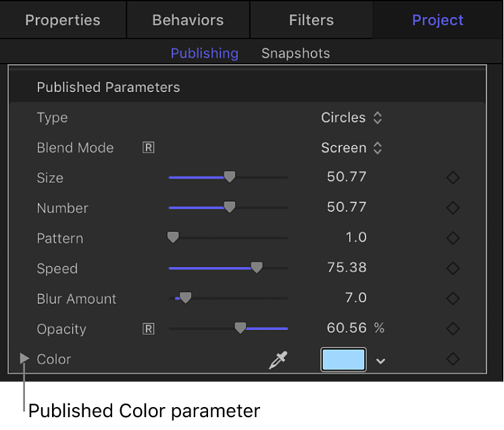Open the Snapshots pane

tap(296, 53)
